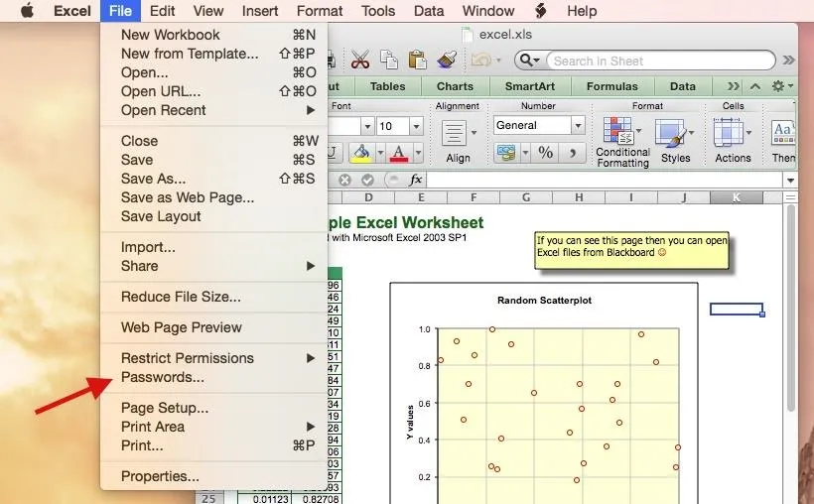Click the yellow Blackboard note box

click(x=631, y=250)
